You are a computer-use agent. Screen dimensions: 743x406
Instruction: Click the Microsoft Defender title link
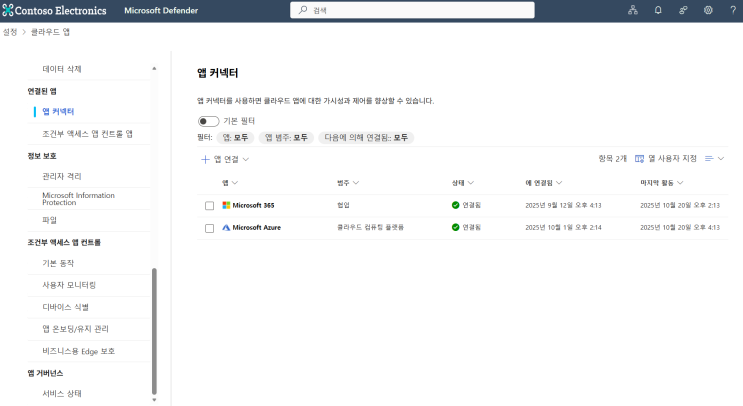[x=161, y=10]
